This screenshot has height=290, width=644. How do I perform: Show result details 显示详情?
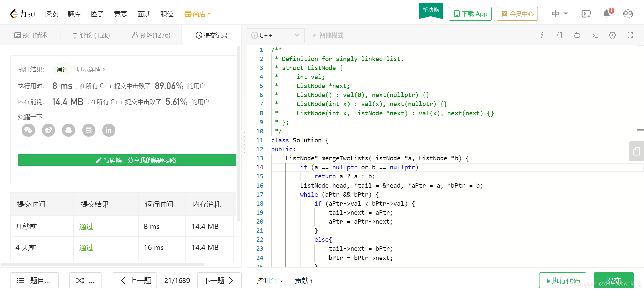pos(91,69)
